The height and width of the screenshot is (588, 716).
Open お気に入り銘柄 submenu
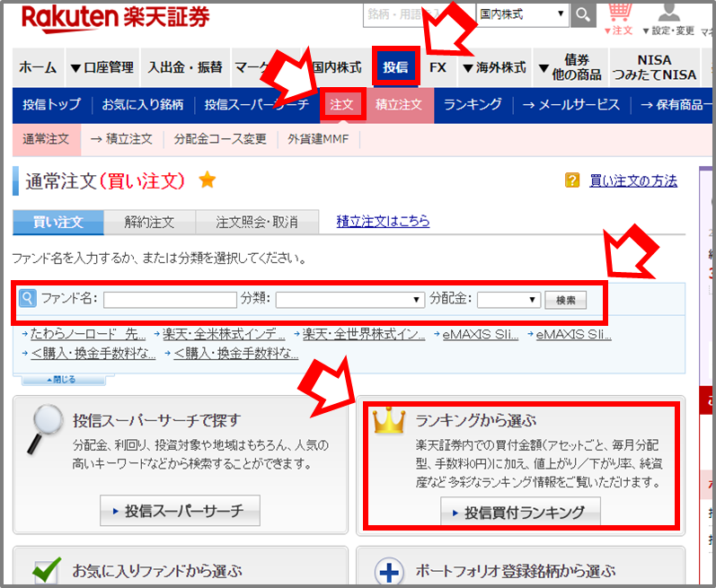pyautogui.click(x=143, y=105)
